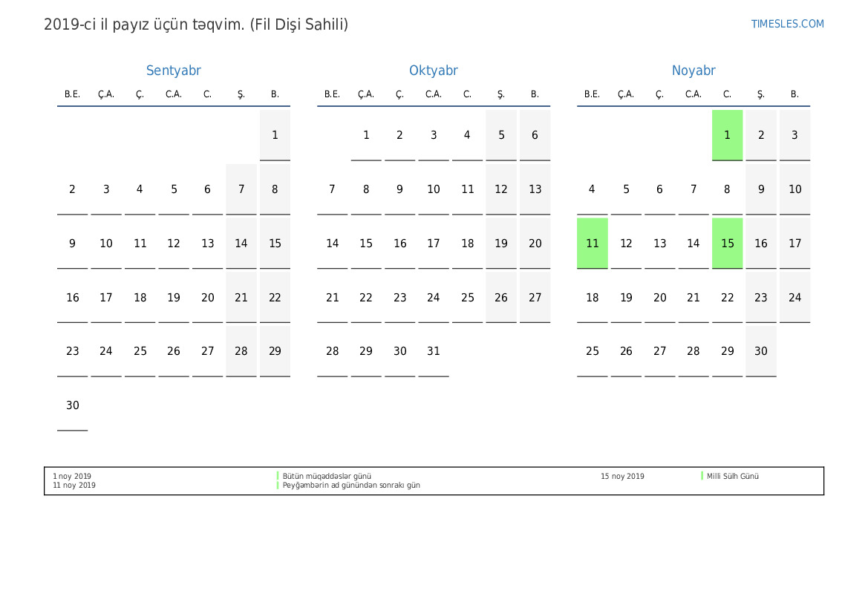Click September 21 weekend cell

241,298
